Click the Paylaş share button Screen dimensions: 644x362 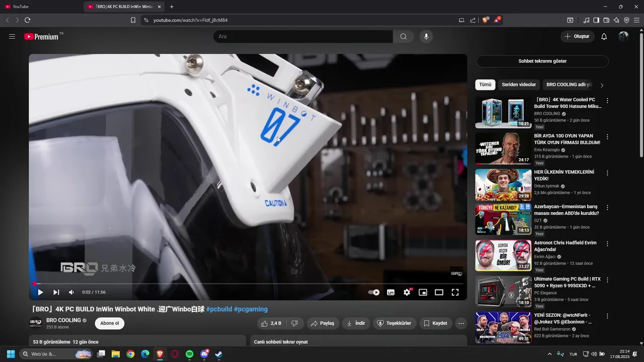pos(323,323)
